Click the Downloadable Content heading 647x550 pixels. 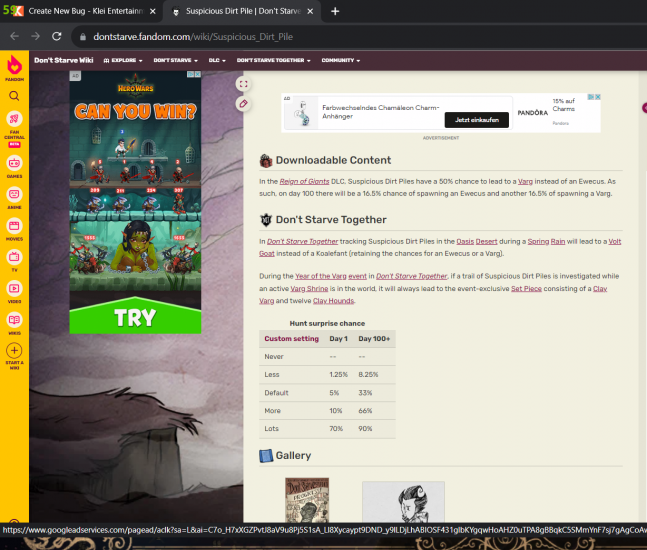[x=333, y=160]
